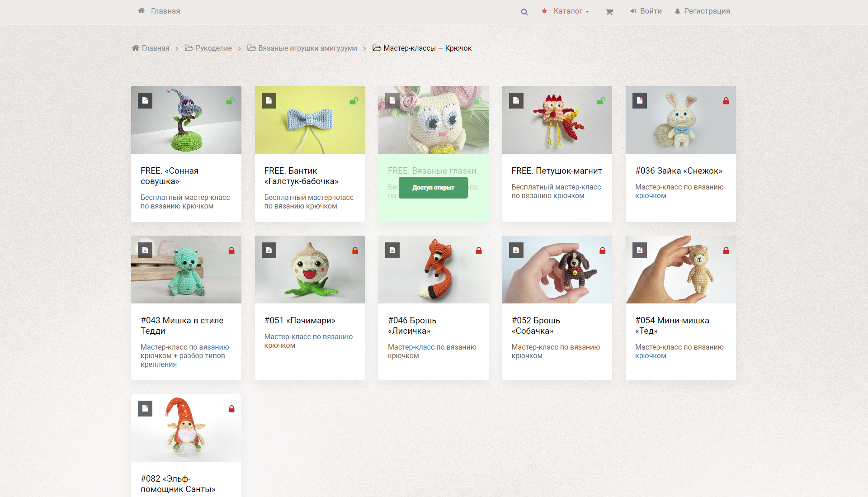This screenshot has width=868, height=497.
Task: Click document icon on Галстук-бабочка card
Action: 269,101
